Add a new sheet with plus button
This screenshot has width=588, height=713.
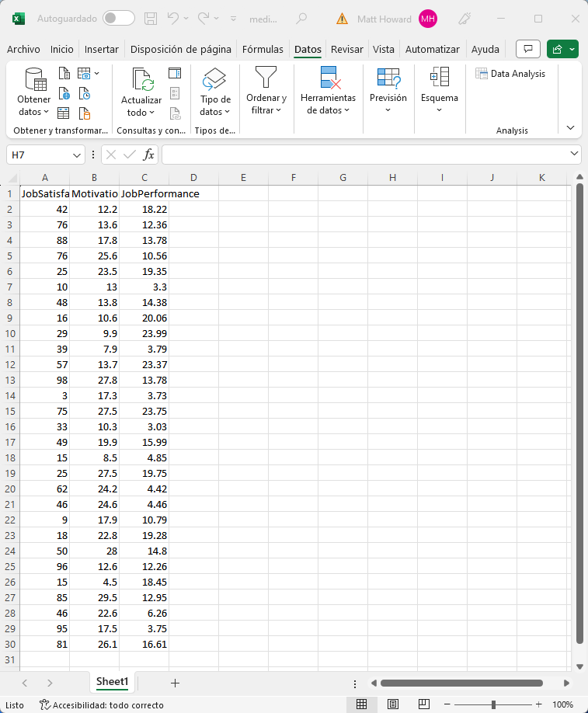click(x=175, y=683)
